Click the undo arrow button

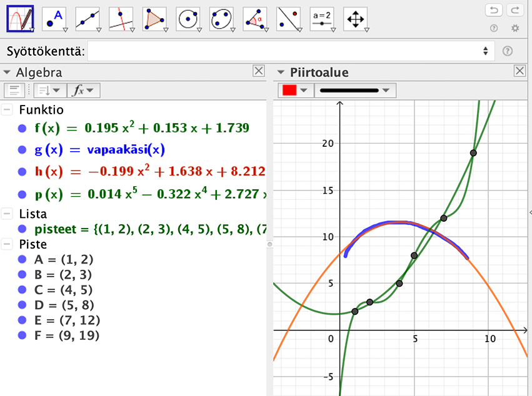[494, 11]
